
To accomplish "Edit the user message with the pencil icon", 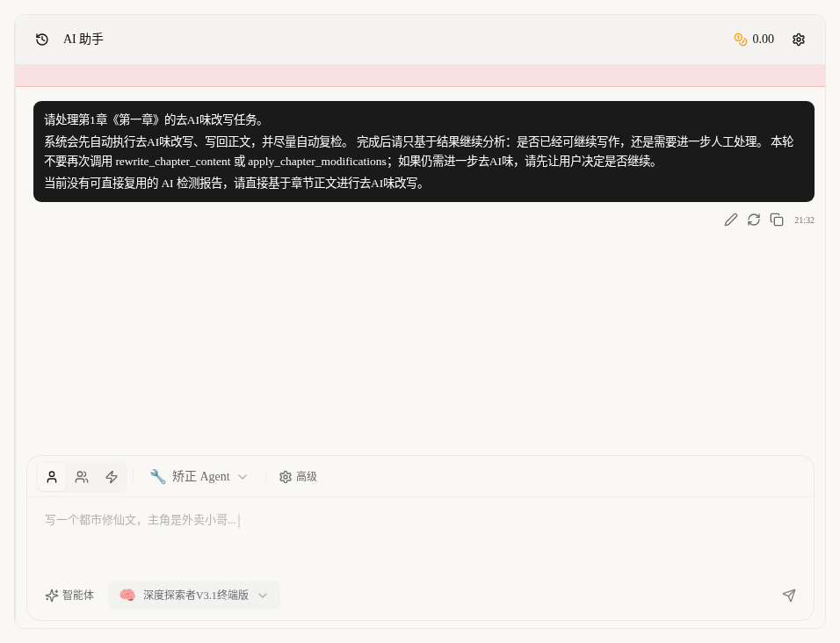I will [x=731, y=220].
